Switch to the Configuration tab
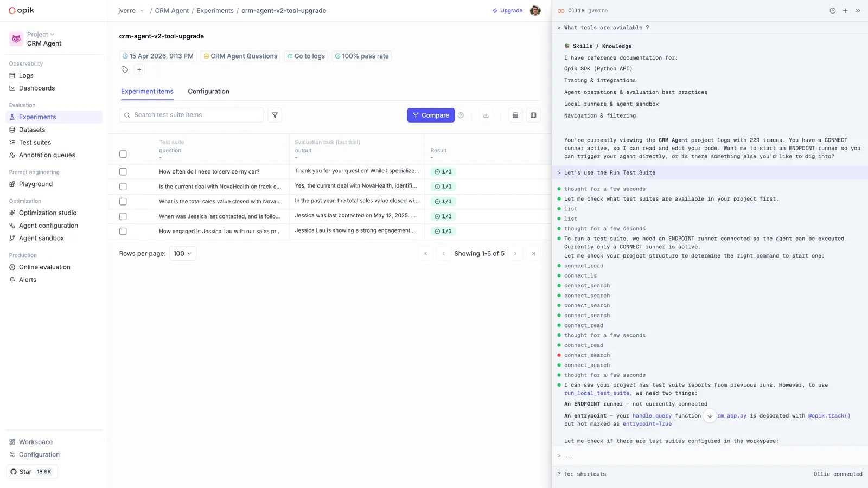This screenshot has width=868, height=488. point(209,91)
